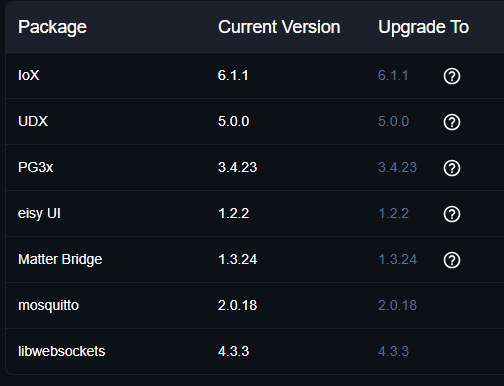Click the Matter Bridge help icon
The height and width of the screenshot is (386, 504).
[x=452, y=260]
